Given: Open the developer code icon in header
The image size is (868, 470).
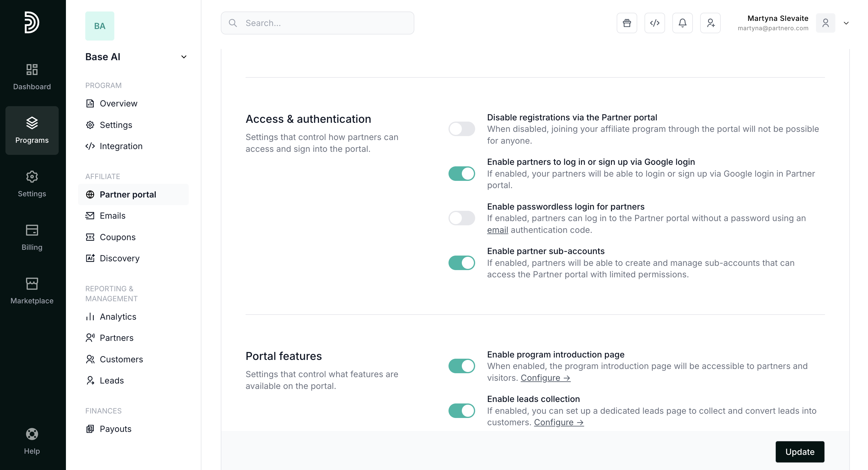Looking at the screenshot, I should (654, 23).
